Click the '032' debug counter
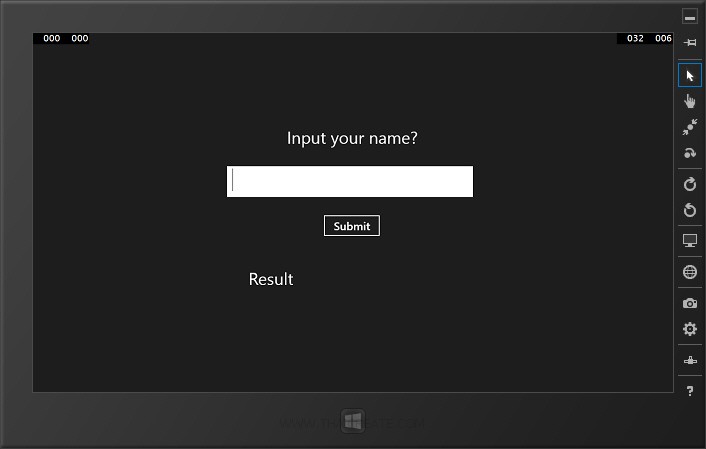The height and width of the screenshot is (449, 706). 635,38
